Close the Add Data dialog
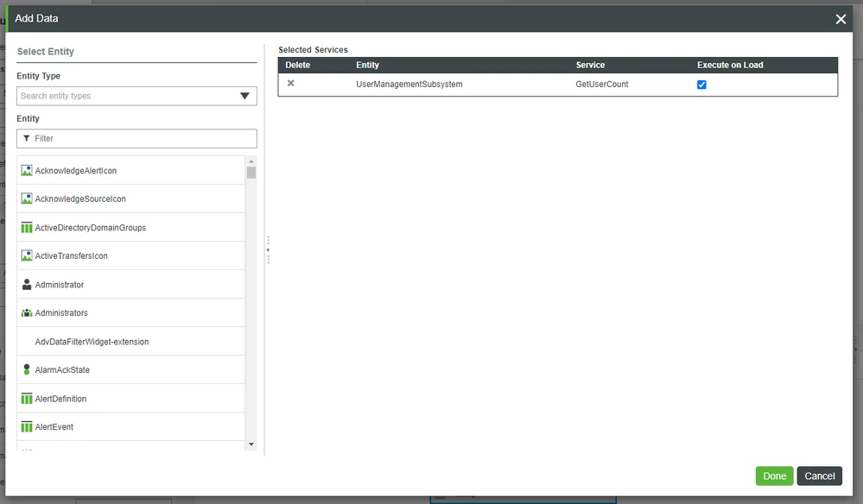This screenshot has width=863, height=504. 841,19
